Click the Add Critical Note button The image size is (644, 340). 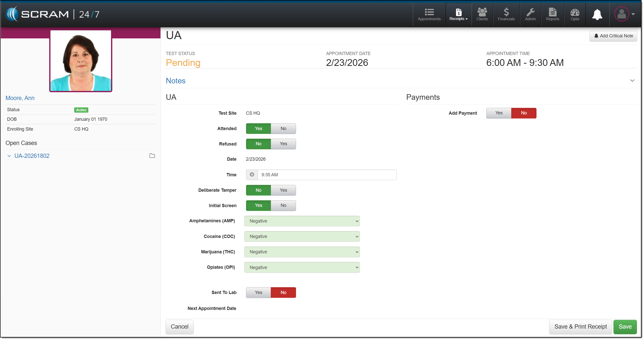[x=613, y=36]
